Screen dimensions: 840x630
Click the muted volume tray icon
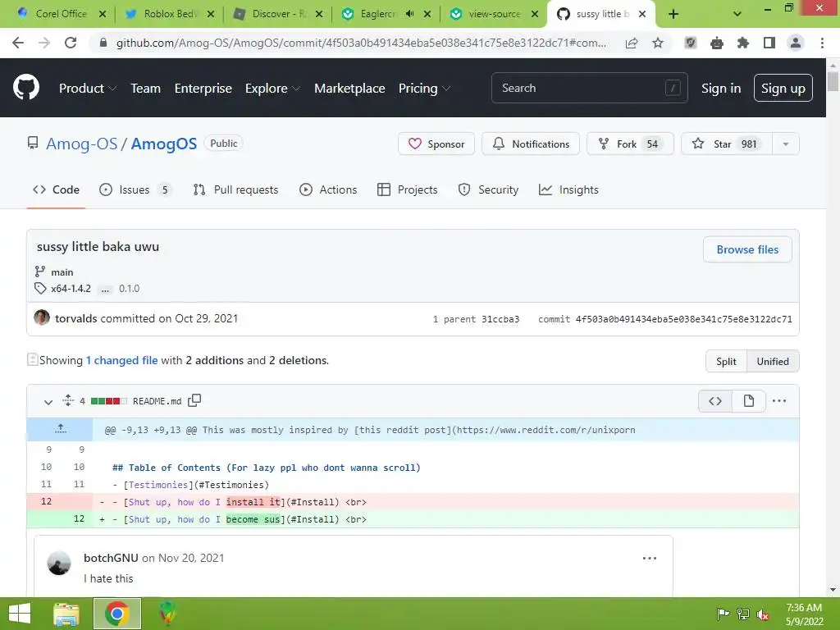(763, 614)
